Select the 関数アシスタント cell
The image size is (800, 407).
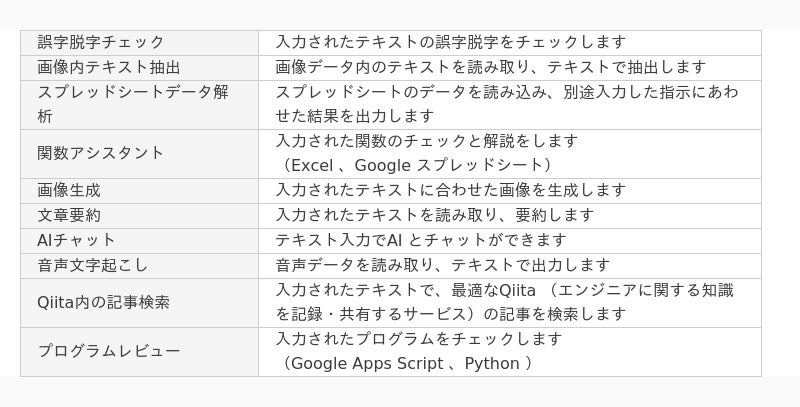click(139, 154)
